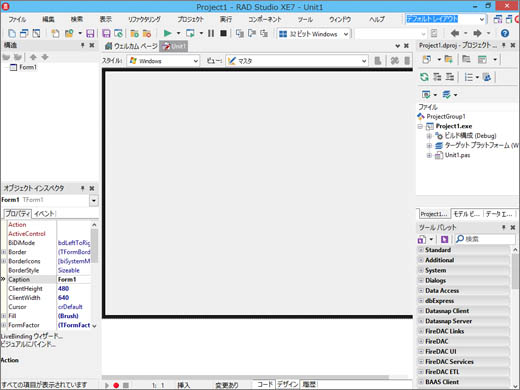Switch to the History tab
The height and width of the screenshot is (390, 520).
(x=309, y=384)
